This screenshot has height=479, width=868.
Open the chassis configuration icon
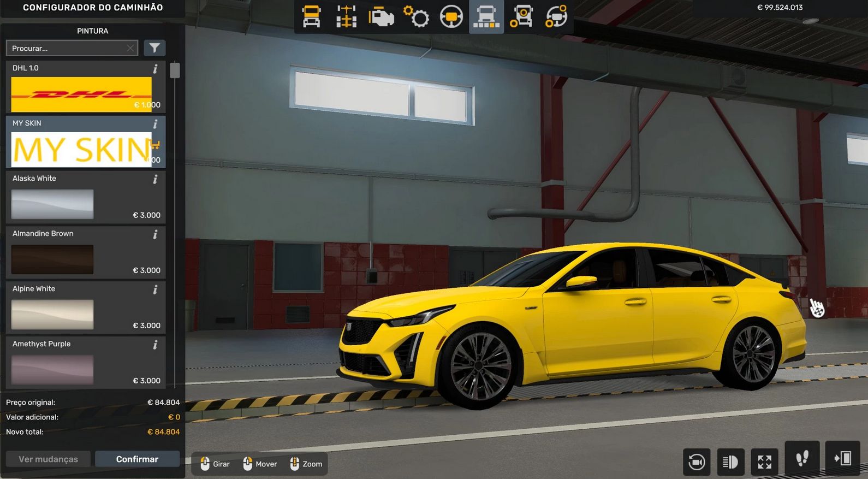346,16
